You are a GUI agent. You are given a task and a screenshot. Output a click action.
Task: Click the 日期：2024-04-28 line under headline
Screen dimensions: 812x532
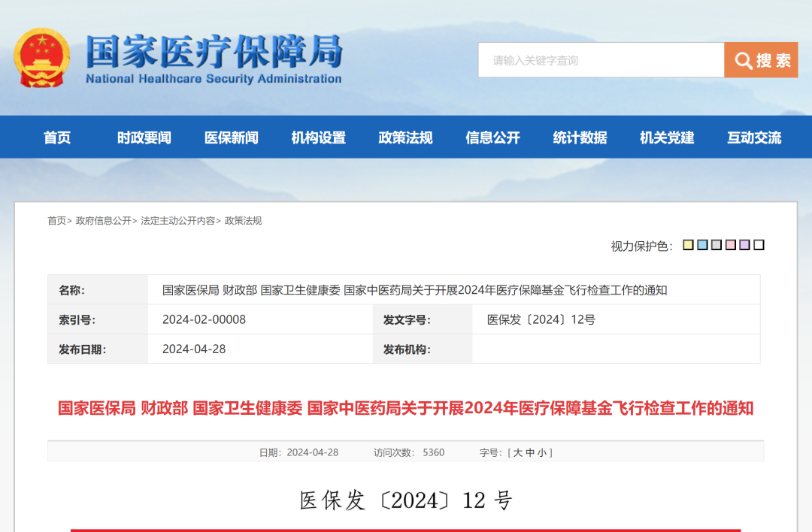pos(298,453)
